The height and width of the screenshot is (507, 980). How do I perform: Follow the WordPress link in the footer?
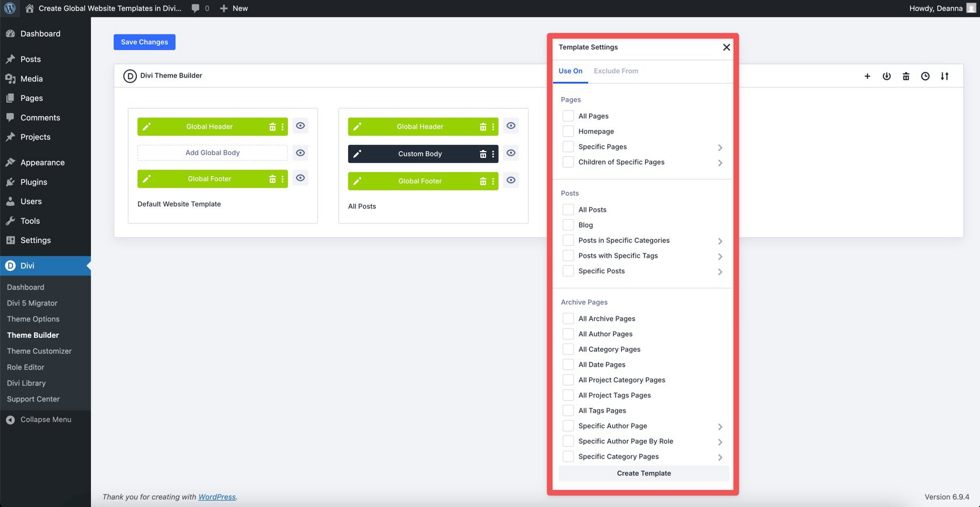coord(217,497)
